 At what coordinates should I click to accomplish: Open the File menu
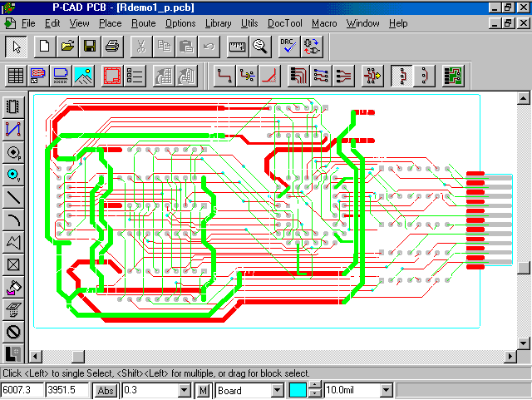pyautogui.click(x=28, y=23)
